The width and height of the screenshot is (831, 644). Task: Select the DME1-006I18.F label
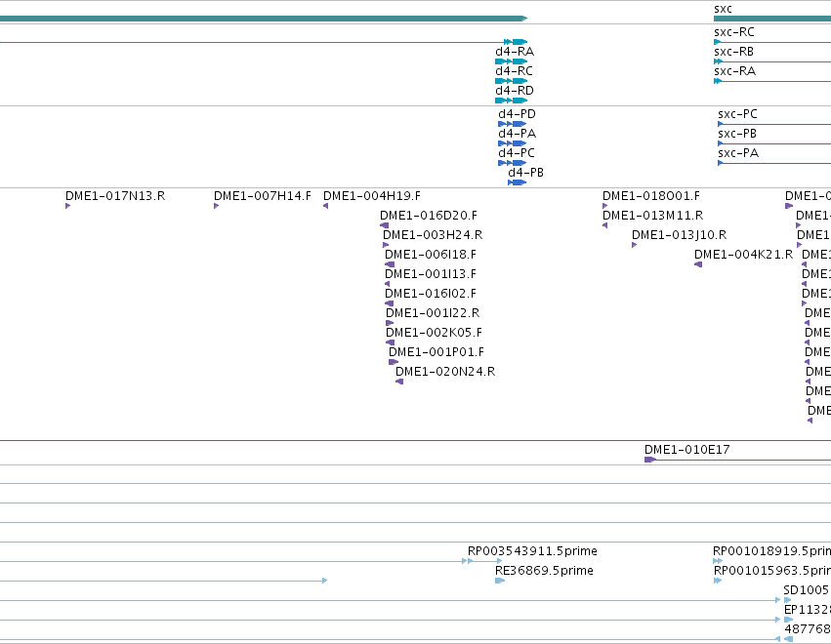click(431, 255)
